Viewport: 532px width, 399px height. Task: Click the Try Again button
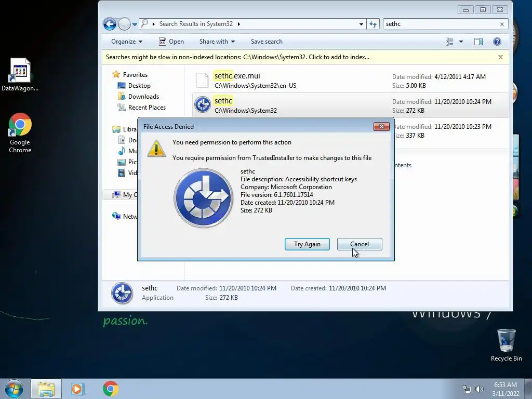tap(307, 244)
